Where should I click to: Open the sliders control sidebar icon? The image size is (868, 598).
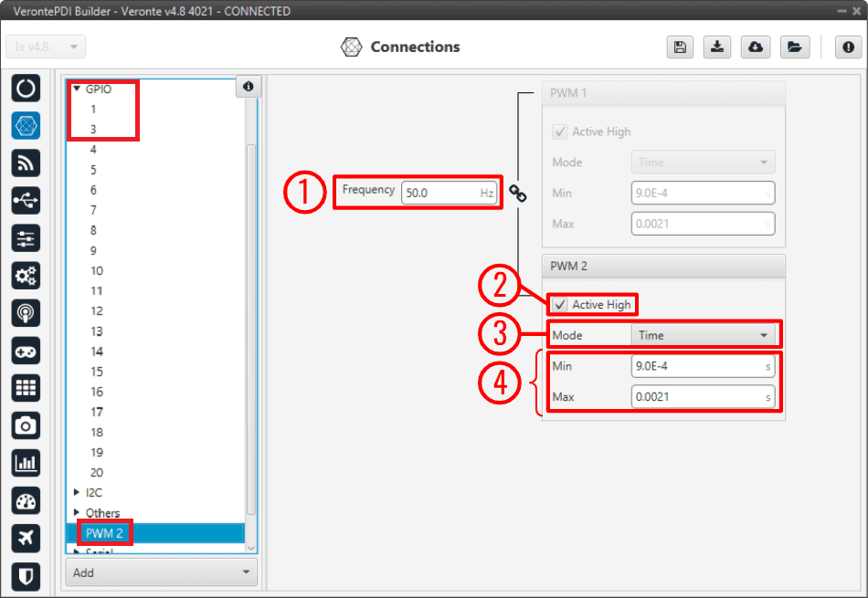click(x=26, y=238)
